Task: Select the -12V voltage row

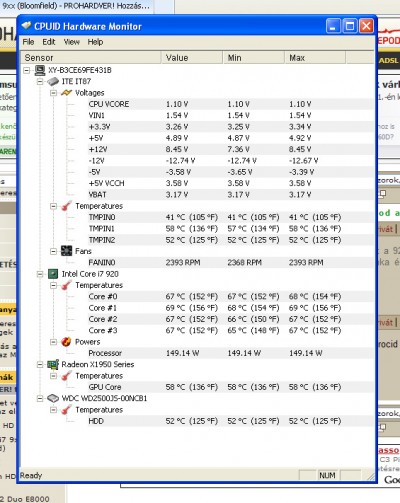Action: tap(230, 161)
